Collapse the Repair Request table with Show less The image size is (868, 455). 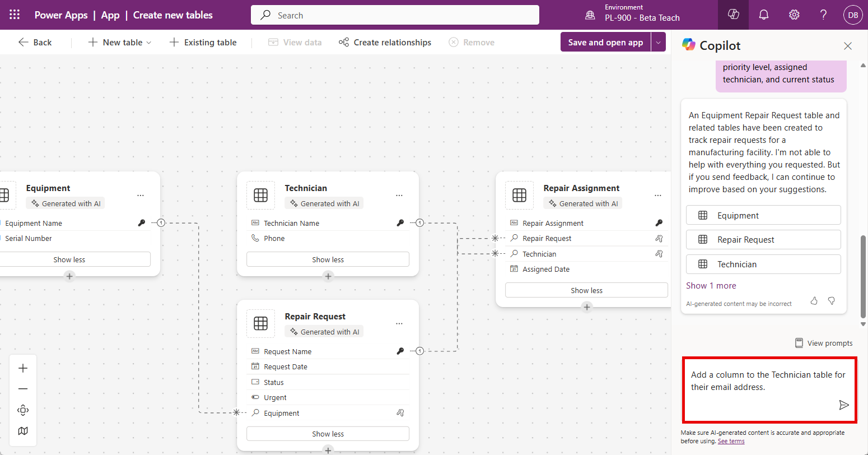328,434
